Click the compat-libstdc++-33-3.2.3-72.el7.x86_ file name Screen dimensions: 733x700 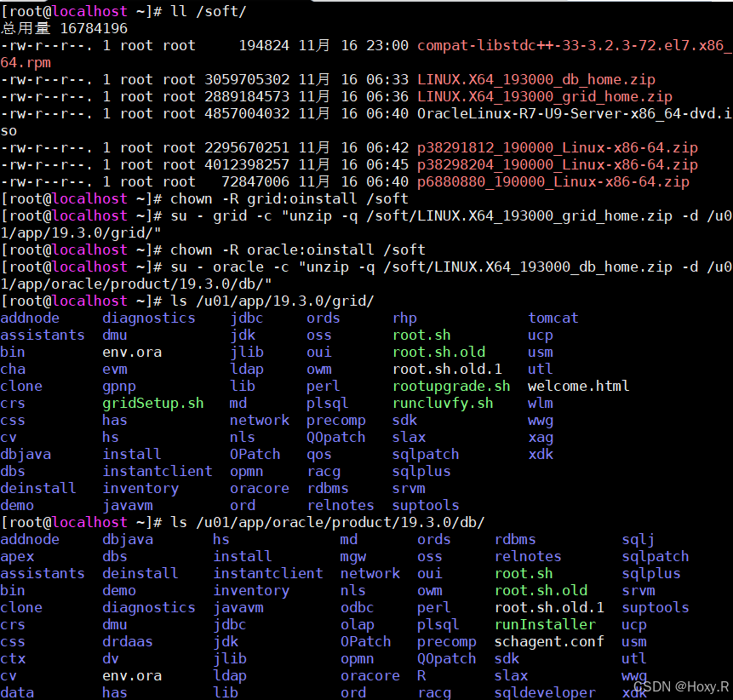(575, 45)
